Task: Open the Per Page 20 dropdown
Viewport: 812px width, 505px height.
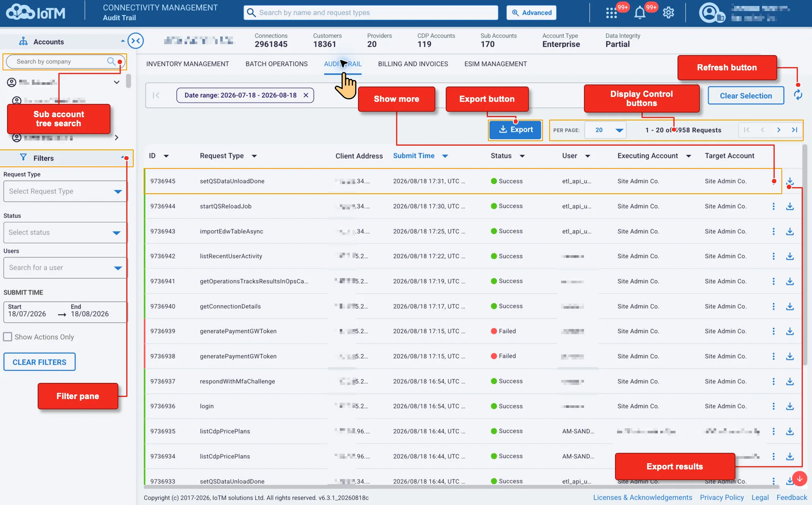Action: coord(606,130)
